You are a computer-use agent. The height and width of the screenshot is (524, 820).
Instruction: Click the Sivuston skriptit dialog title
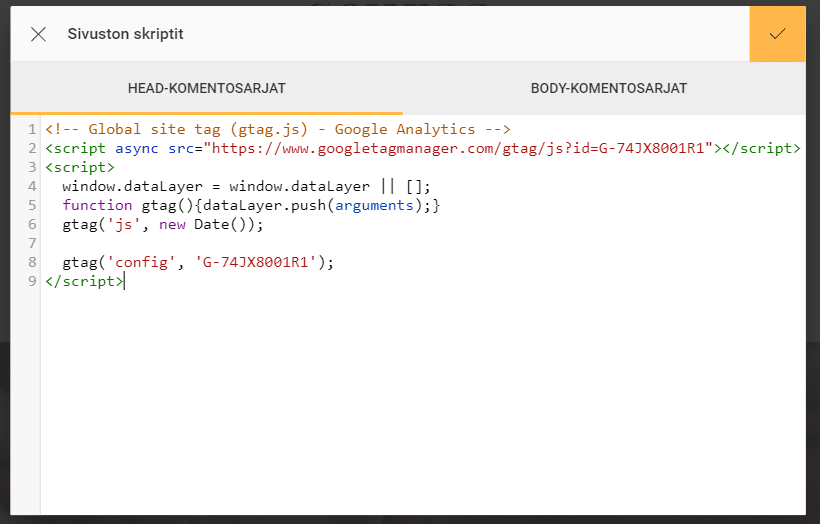(x=125, y=35)
